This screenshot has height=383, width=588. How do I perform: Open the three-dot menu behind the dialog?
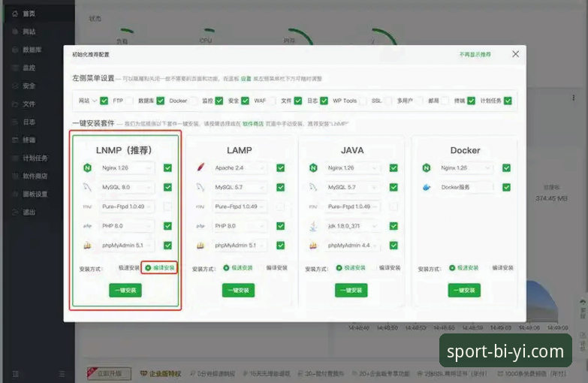coord(574,98)
